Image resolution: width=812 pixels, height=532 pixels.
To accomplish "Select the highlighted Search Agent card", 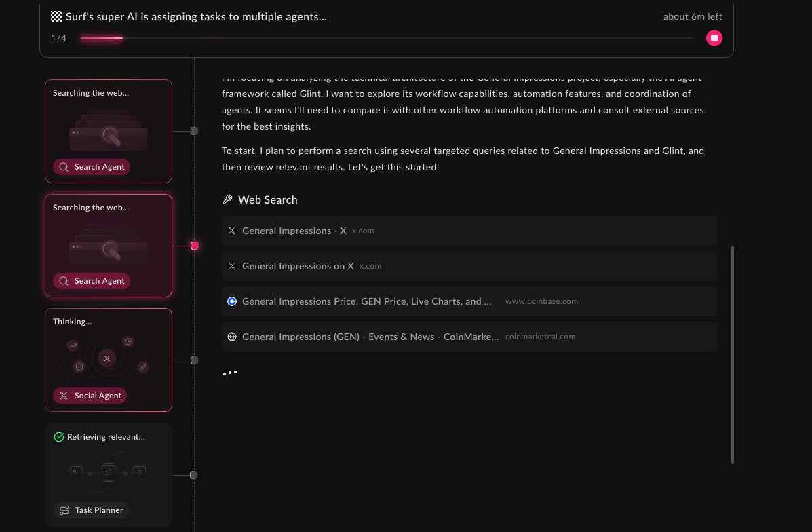I will (x=109, y=246).
